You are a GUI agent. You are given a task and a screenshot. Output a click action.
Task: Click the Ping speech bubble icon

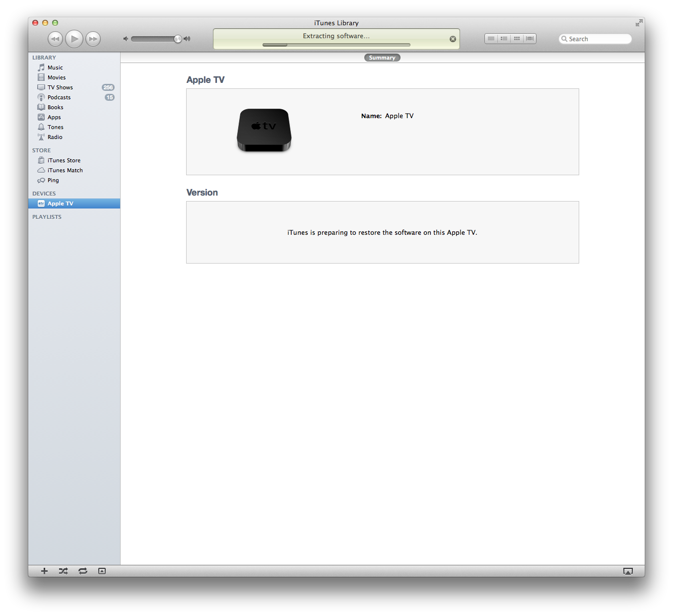coord(41,180)
